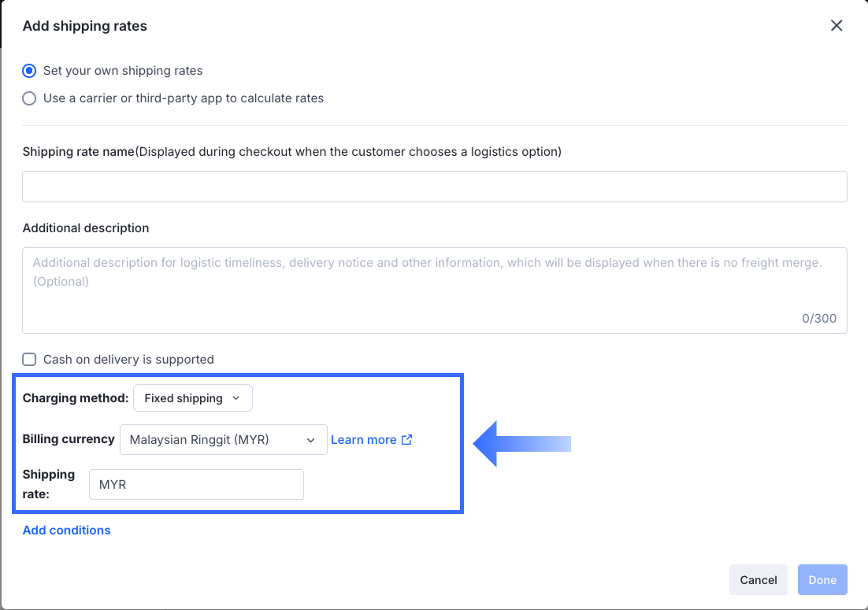Click the Add conditions link
Image resolution: width=868 pixels, height=610 pixels.
coord(67,531)
